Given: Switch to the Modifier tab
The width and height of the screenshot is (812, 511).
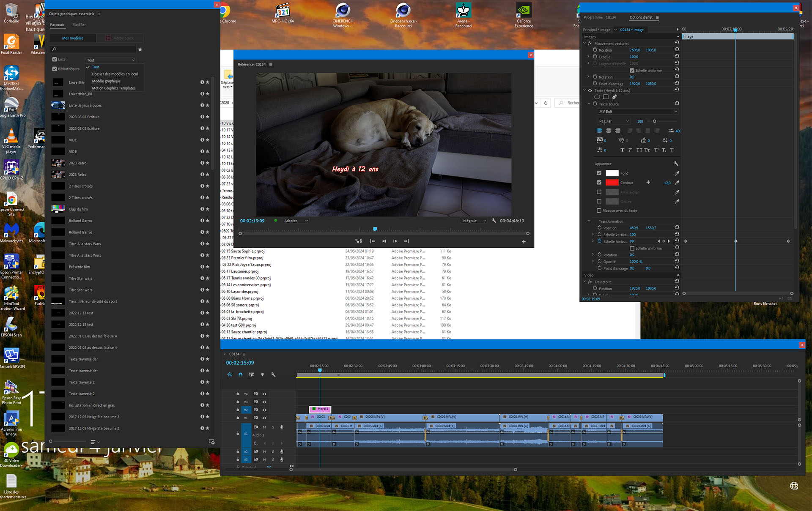Looking at the screenshot, I should tap(79, 25).
